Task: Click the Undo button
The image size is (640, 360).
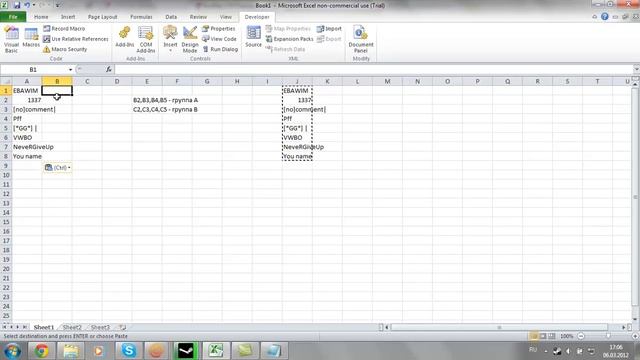Action: [27, 5]
